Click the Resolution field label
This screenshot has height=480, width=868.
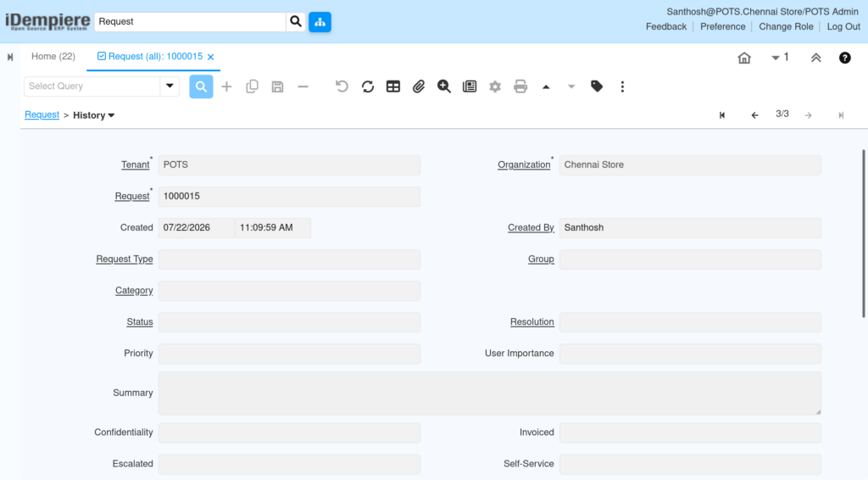[x=532, y=321]
